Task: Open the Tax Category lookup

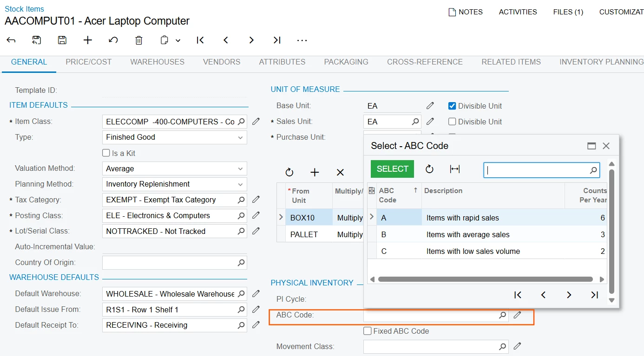Action: click(241, 200)
